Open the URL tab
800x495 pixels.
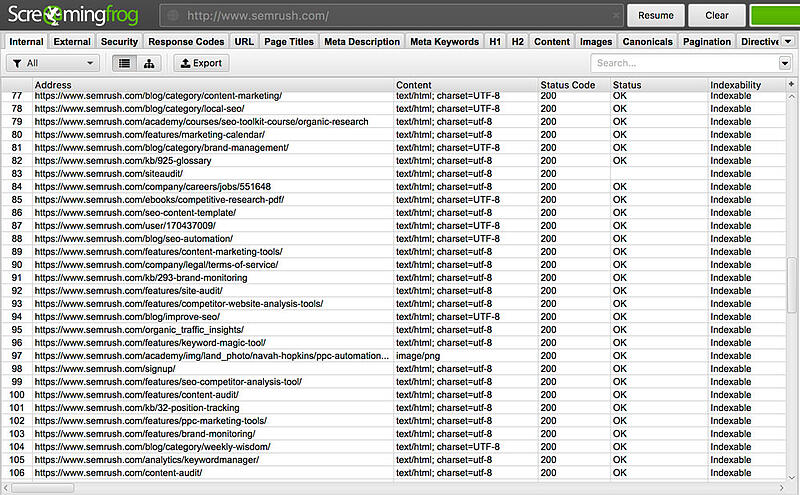pos(244,42)
